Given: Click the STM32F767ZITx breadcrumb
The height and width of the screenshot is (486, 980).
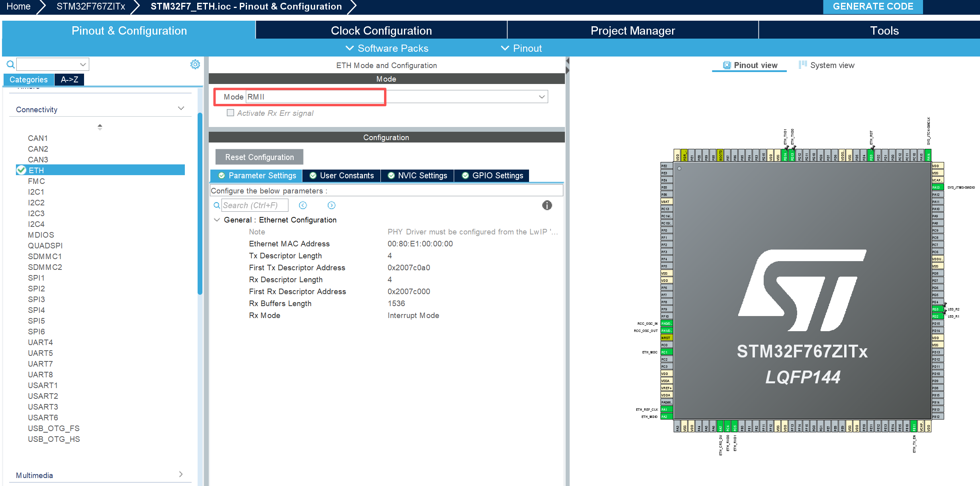Looking at the screenshot, I should click(x=91, y=6).
